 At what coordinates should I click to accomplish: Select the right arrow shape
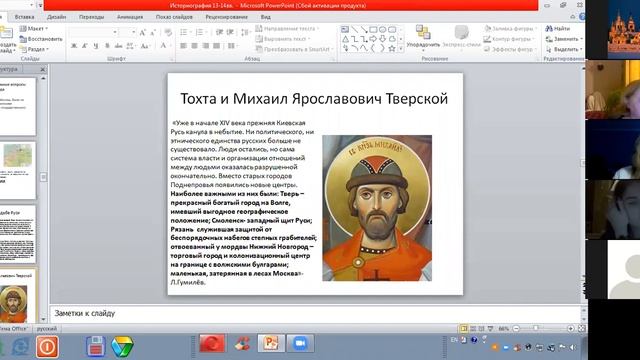click(x=373, y=39)
